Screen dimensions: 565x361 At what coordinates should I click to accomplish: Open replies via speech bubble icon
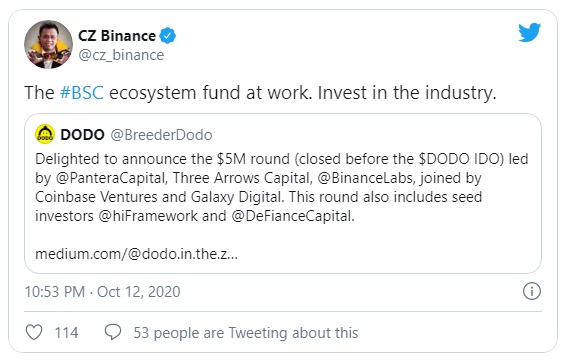113,332
